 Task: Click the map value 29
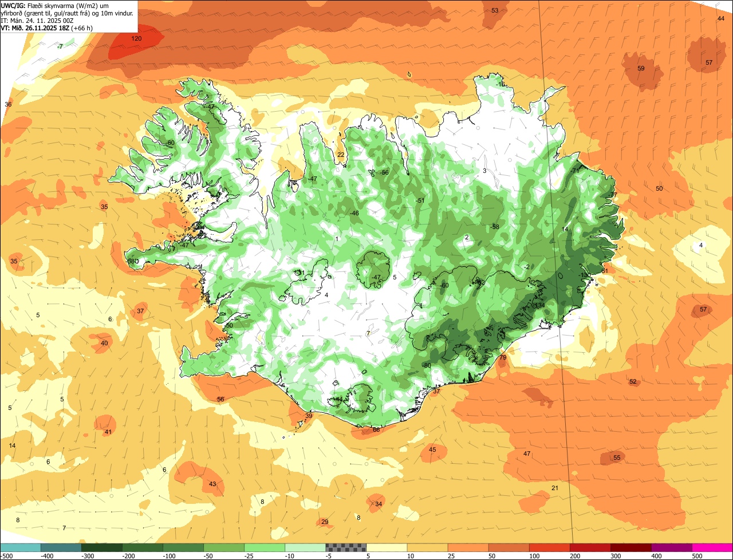tap(325, 522)
